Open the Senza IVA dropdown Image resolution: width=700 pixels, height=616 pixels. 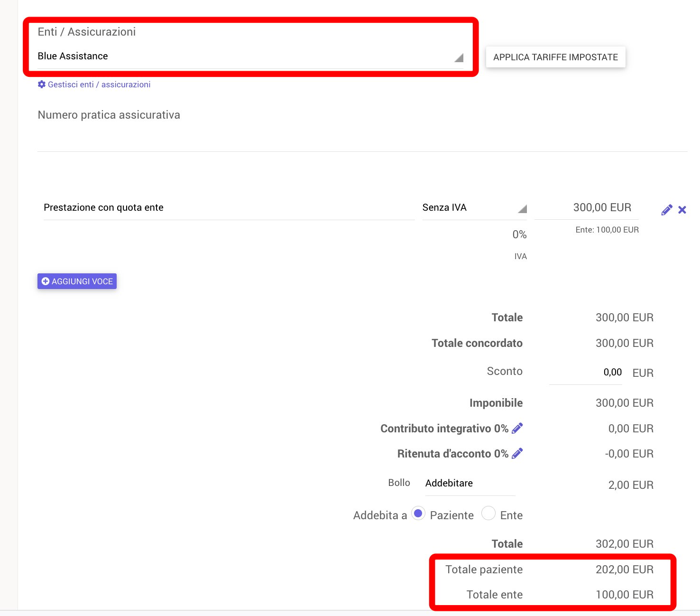point(474,208)
